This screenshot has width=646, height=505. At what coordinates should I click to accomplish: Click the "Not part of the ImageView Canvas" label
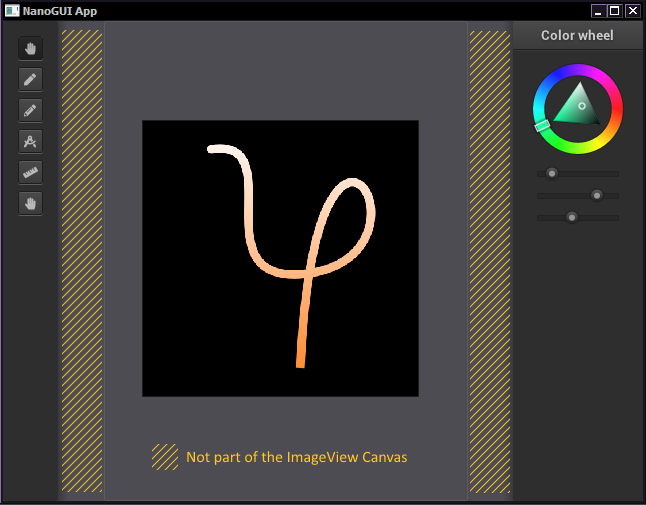tap(297, 457)
